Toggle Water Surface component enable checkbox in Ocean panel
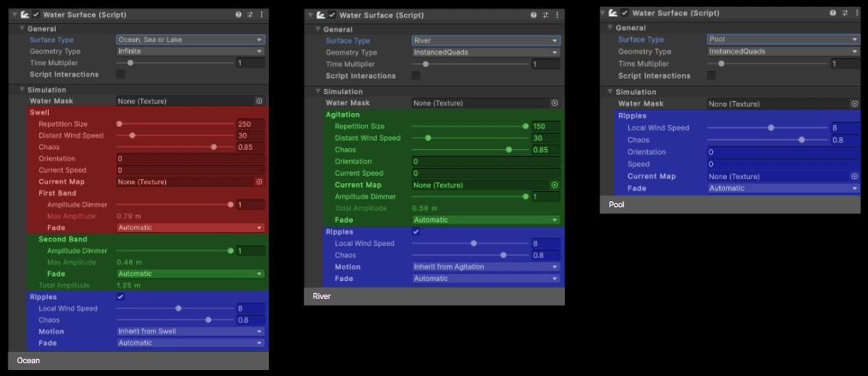 point(36,15)
